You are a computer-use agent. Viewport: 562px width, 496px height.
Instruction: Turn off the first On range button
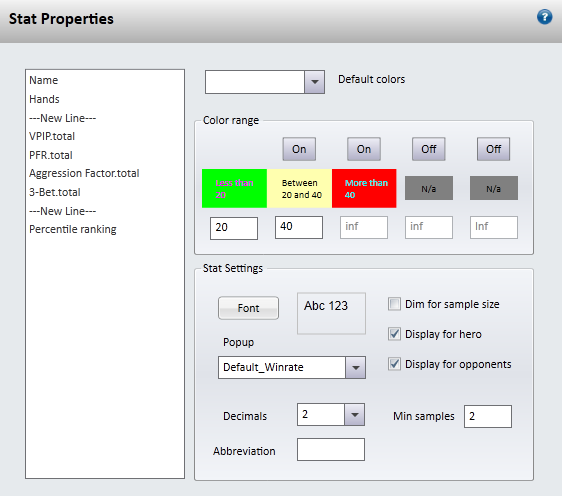[x=299, y=149]
